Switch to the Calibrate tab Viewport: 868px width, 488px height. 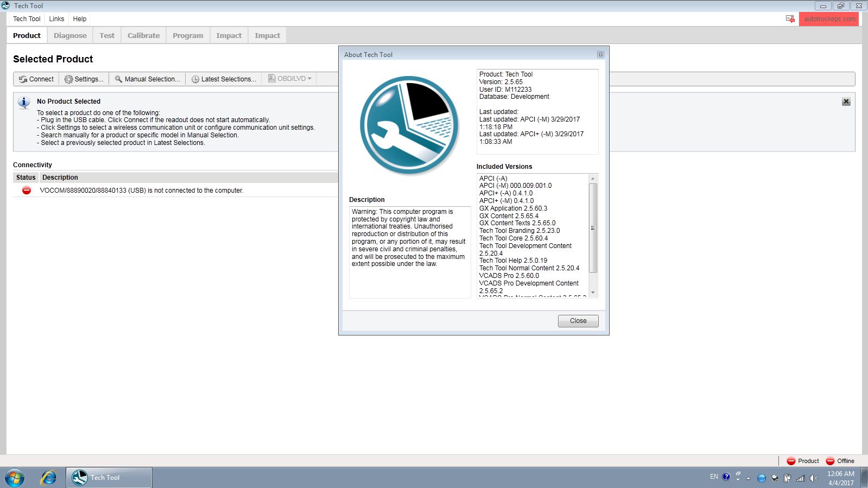[144, 36]
